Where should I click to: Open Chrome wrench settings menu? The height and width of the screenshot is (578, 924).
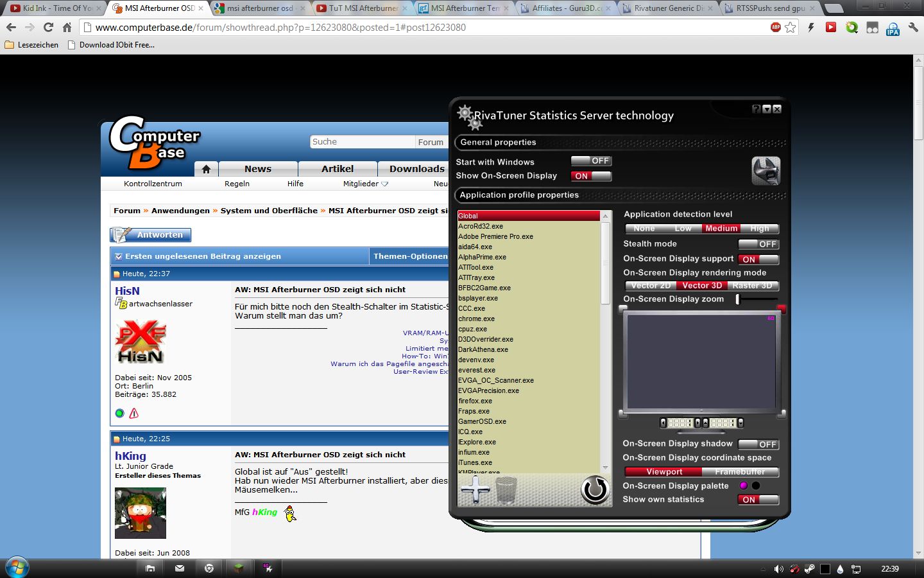pyautogui.click(x=913, y=28)
